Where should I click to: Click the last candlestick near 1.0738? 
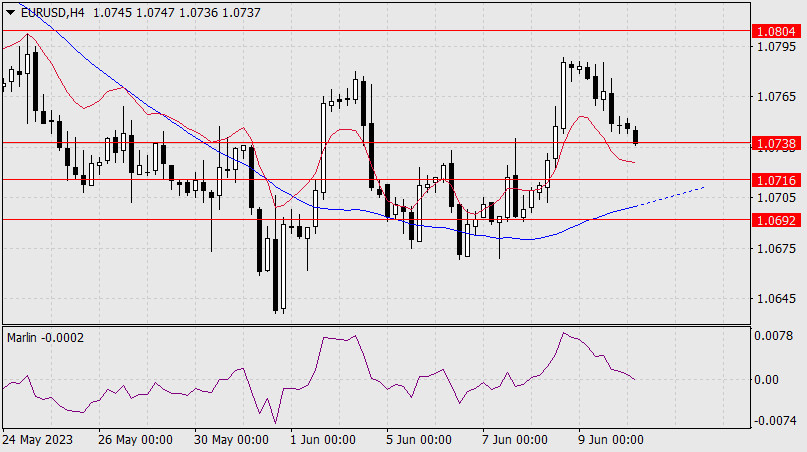(x=636, y=136)
